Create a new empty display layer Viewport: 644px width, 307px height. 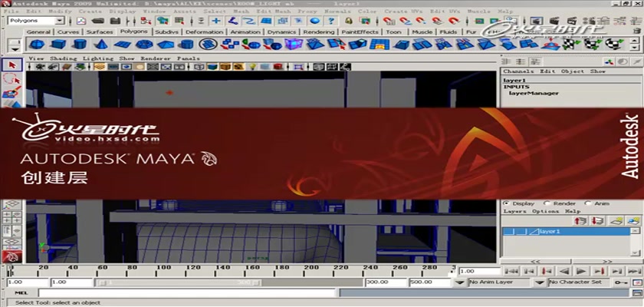point(615,221)
